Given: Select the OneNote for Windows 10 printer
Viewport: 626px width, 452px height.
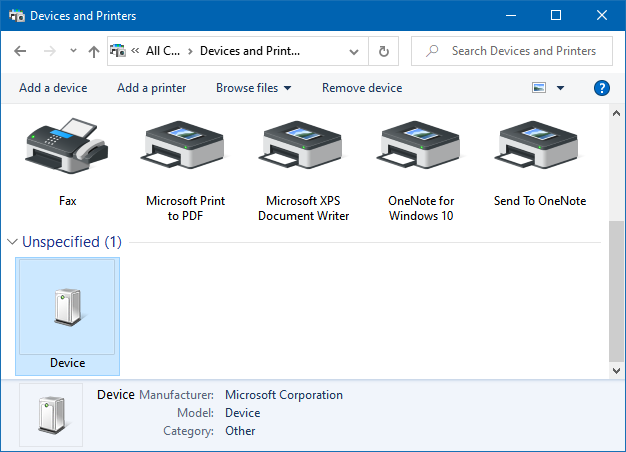Looking at the screenshot, I should [x=421, y=146].
